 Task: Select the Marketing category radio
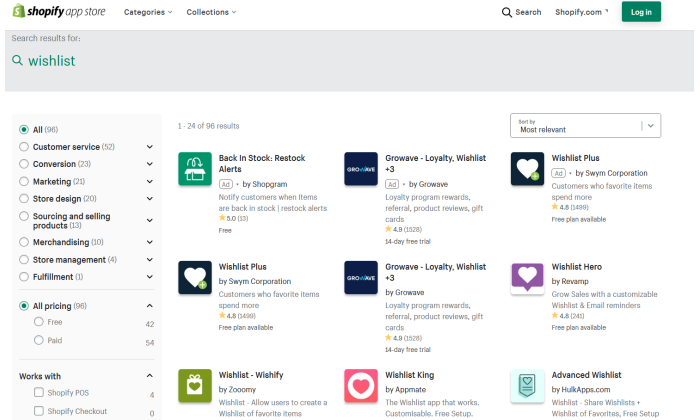24,181
